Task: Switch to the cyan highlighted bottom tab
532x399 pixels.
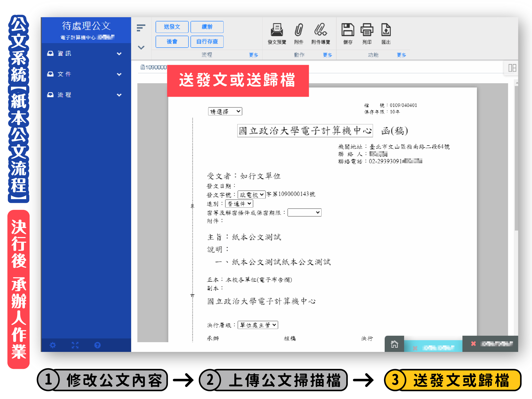Action: click(433, 346)
